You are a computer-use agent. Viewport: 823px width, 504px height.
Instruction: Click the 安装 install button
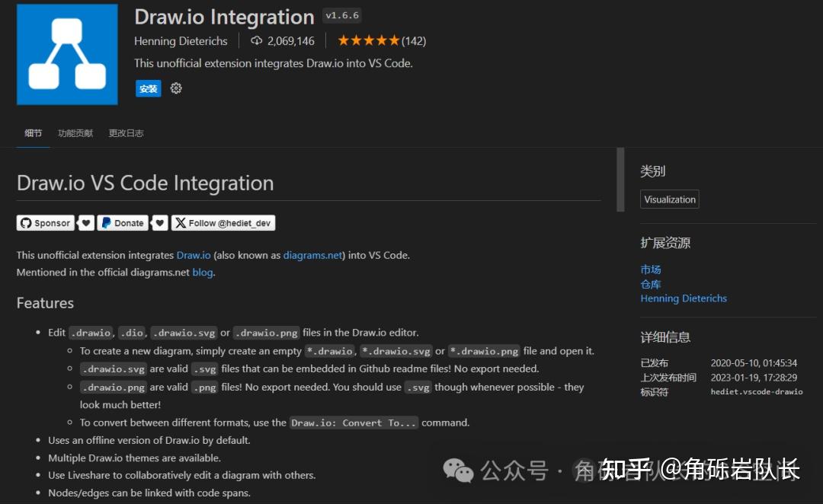(148, 88)
